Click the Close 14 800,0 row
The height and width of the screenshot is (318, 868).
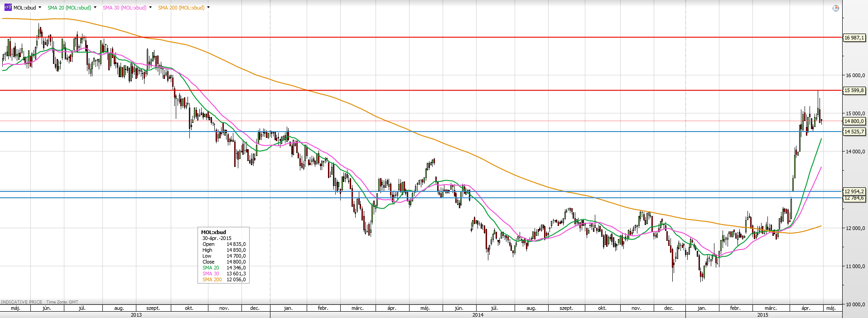coord(224,262)
